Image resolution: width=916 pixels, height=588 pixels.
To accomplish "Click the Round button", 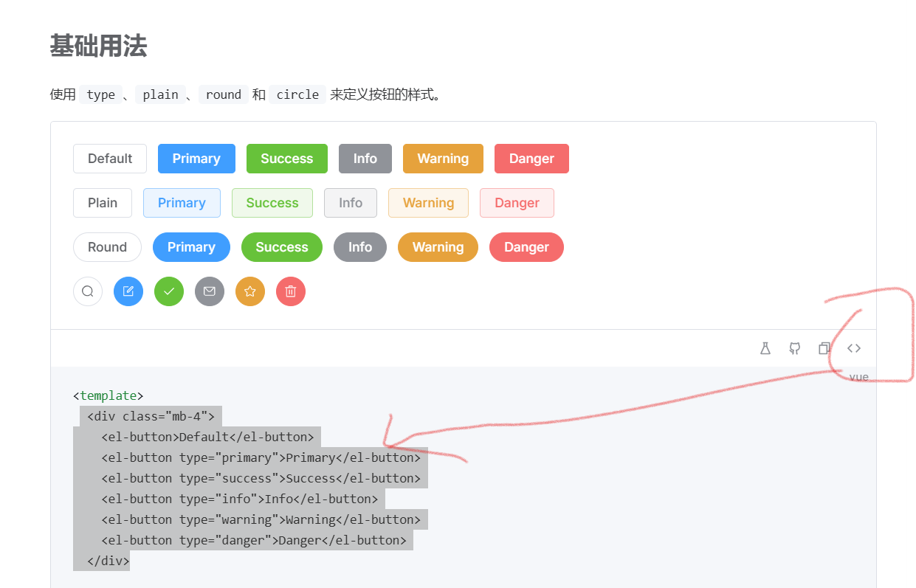I will (x=107, y=247).
